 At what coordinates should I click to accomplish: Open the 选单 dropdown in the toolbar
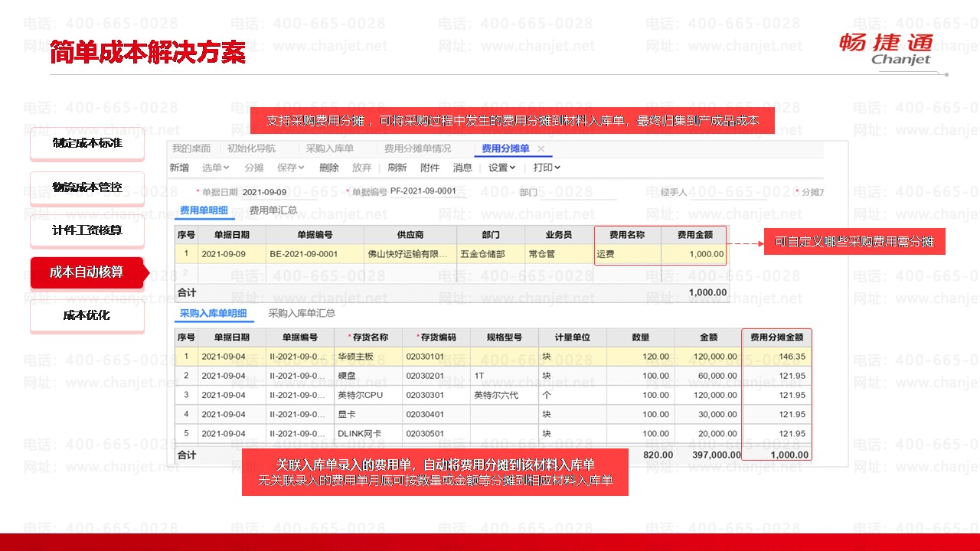215,168
